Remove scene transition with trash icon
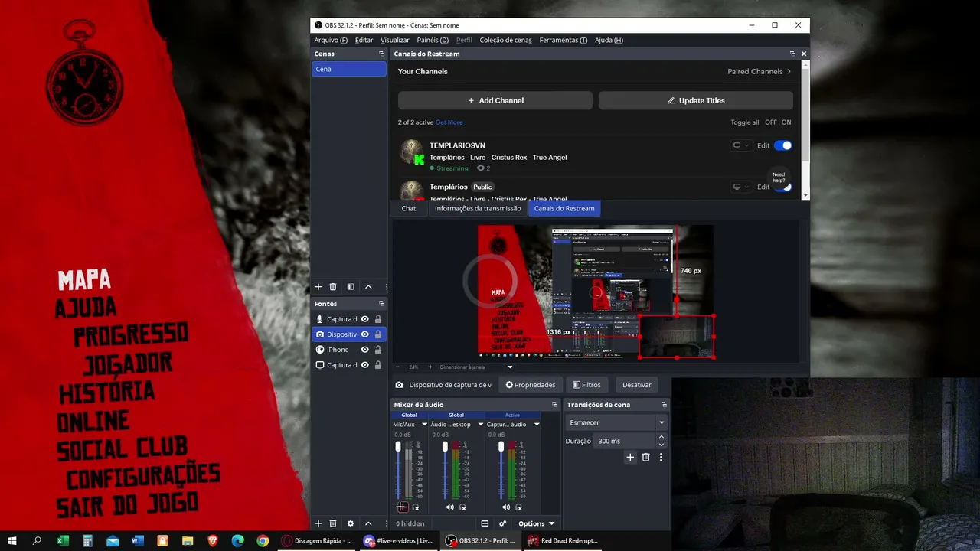This screenshot has width=980, height=551. (645, 458)
